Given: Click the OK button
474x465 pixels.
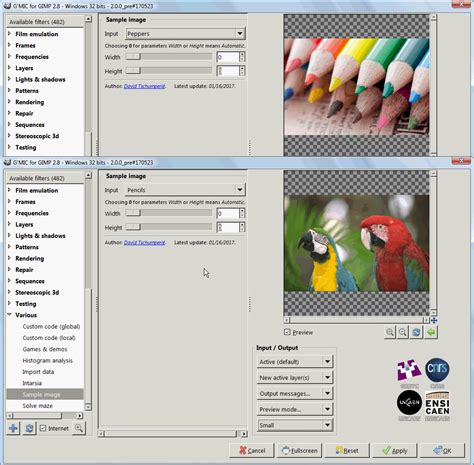Looking at the screenshot, I should coord(442,451).
